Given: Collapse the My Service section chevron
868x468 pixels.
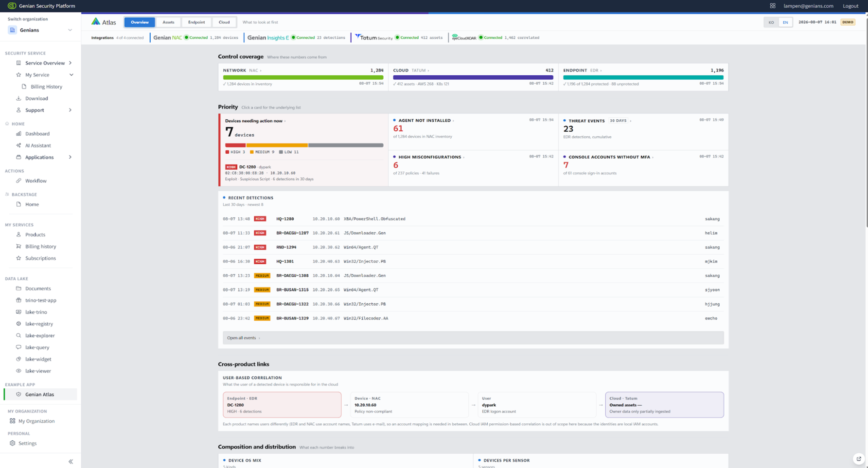Looking at the screenshot, I should 71,75.
